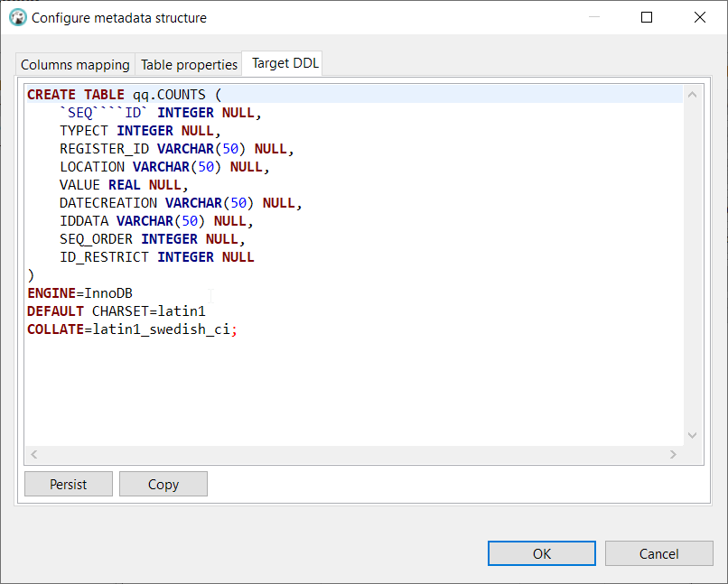
Task: Open the Table properties tab
Action: pos(189,64)
